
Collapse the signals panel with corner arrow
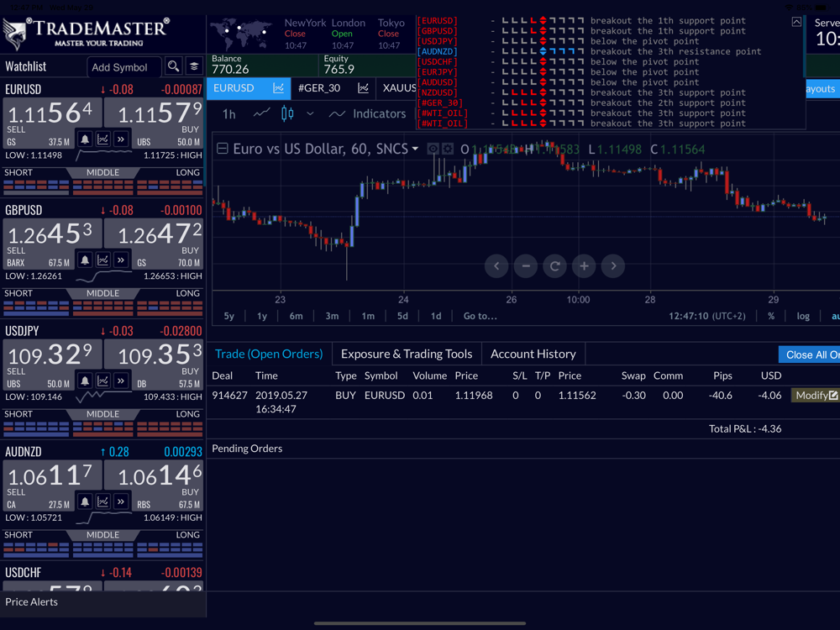[796, 22]
